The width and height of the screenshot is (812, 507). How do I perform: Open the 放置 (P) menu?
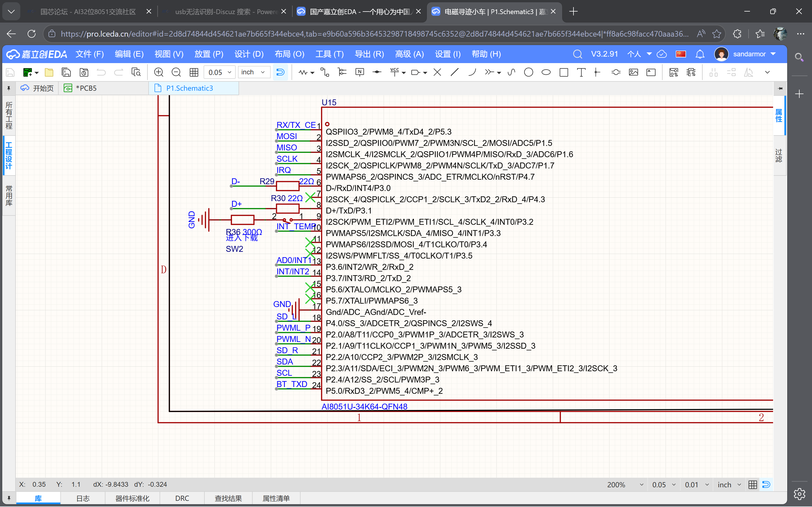pos(208,54)
